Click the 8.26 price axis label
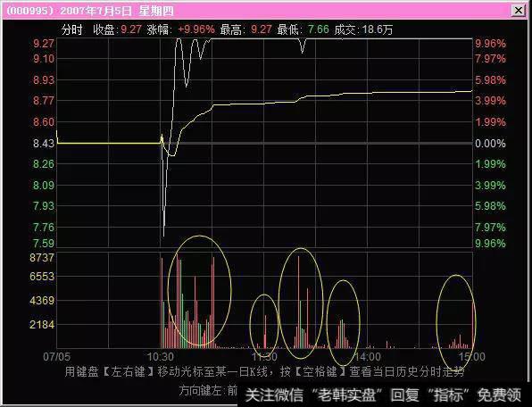 [44, 164]
